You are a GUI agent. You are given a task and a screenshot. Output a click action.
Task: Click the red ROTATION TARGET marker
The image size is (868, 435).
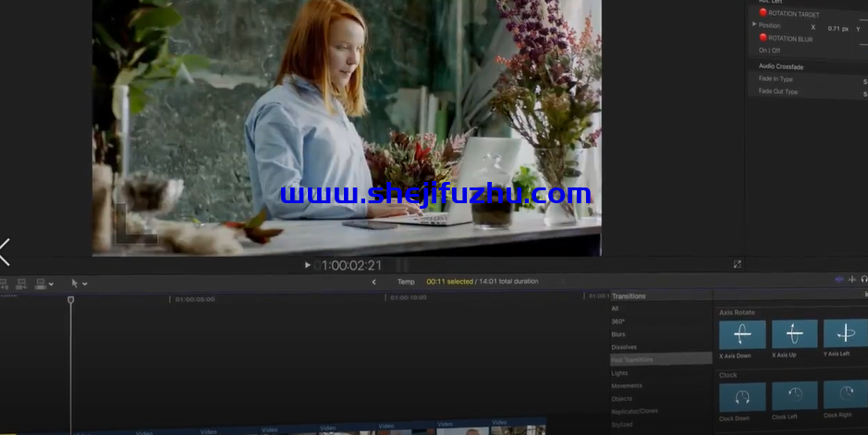coord(763,12)
